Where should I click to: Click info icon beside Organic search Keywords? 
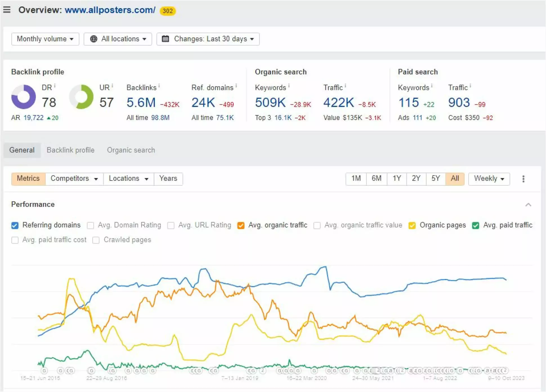pyautogui.click(x=289, y=86)
